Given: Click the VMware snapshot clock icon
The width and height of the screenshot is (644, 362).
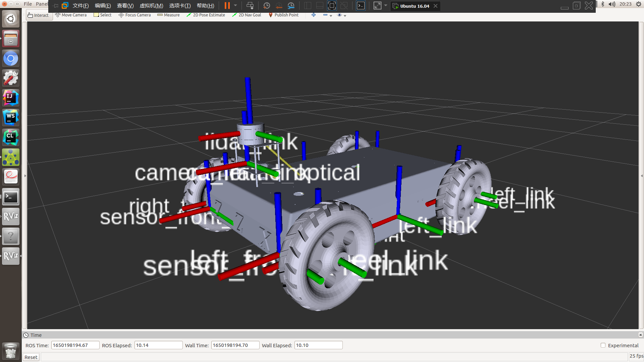Looking at the screenshot, I should pos(267,6).
